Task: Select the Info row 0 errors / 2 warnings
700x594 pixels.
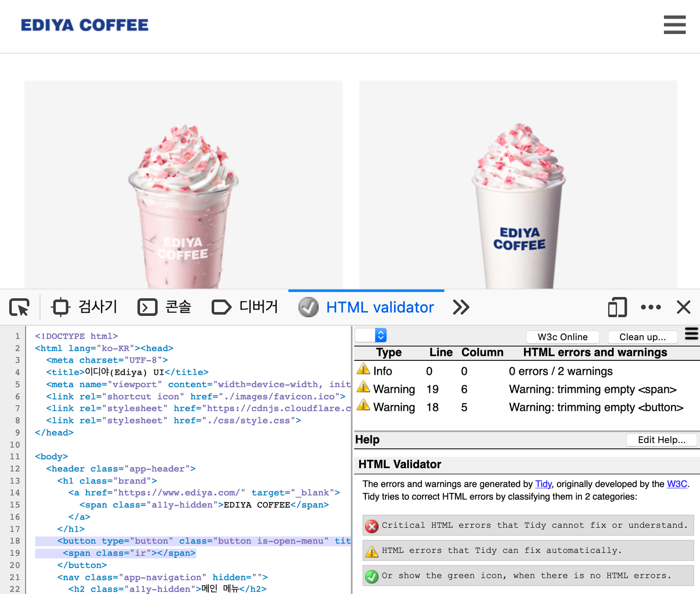Action: (527, 371)
